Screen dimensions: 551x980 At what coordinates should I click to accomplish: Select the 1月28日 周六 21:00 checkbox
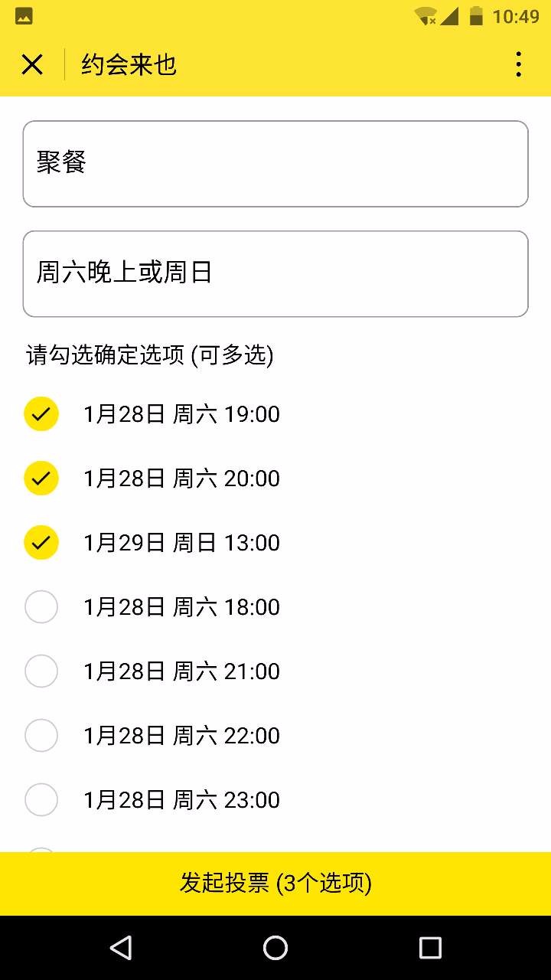click(x=41, y=671)
